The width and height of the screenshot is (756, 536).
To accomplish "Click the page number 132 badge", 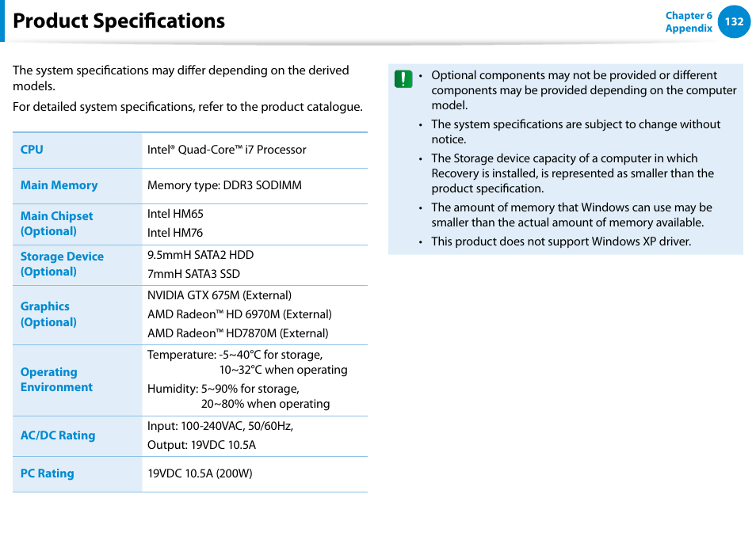I will (734, 21).
